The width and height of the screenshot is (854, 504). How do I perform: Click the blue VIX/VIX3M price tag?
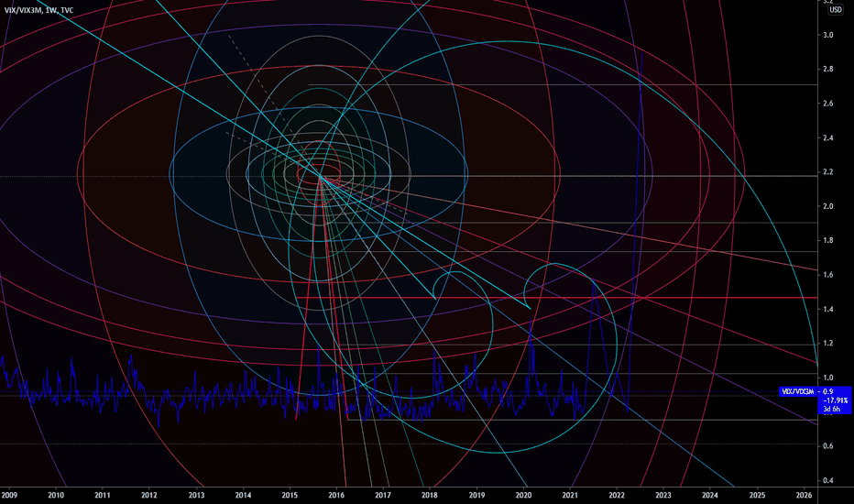[x=798, y=391]
